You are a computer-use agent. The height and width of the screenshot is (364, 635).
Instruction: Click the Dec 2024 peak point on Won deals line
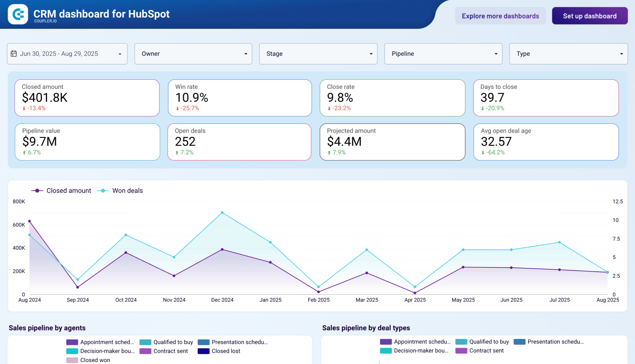tap(222, 212)
